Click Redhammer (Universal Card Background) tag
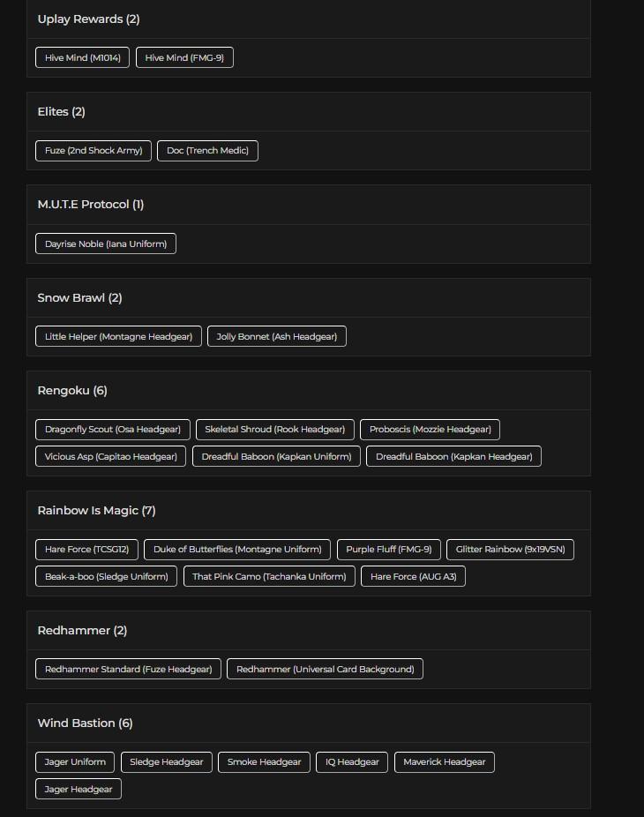The width and height of the screenshot is (644, 817). pos(326,669)
